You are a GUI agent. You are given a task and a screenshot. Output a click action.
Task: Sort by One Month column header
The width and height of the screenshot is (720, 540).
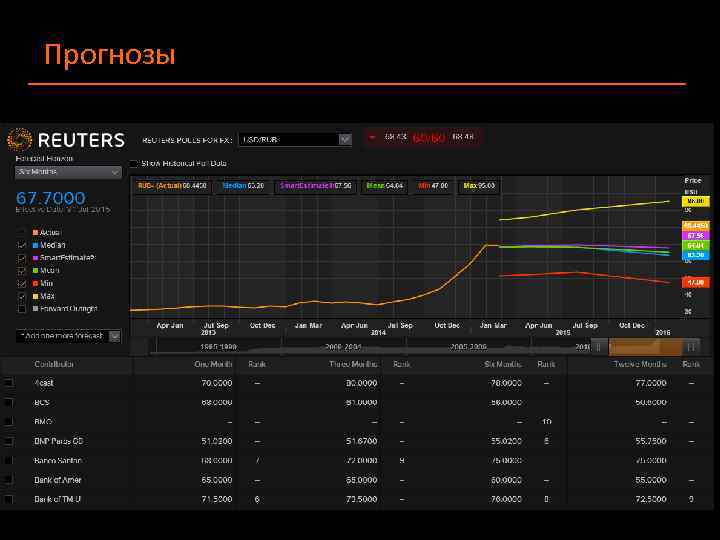tap(213, 364)
